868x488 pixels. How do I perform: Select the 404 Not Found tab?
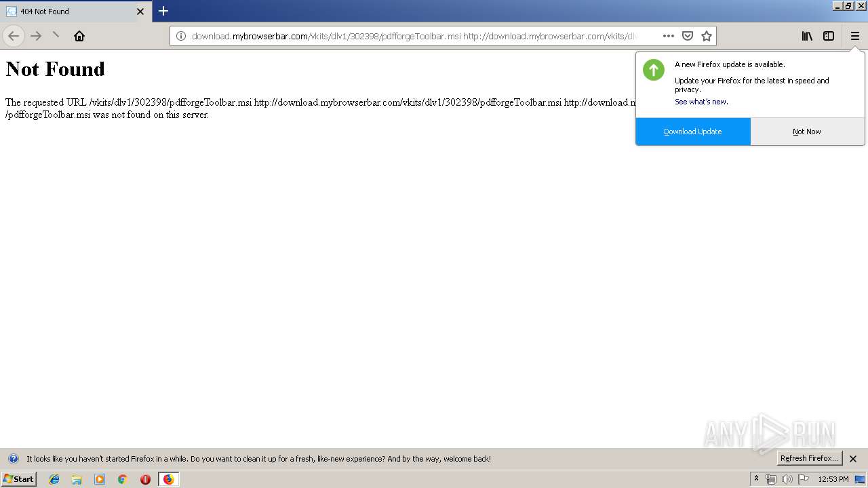(76, 12)
